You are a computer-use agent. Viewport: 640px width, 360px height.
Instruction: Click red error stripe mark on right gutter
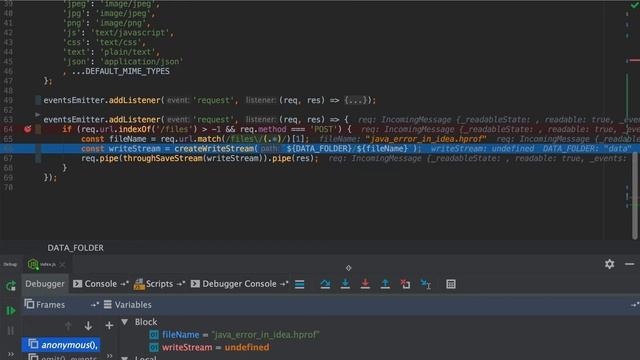[x=634, y=60]
